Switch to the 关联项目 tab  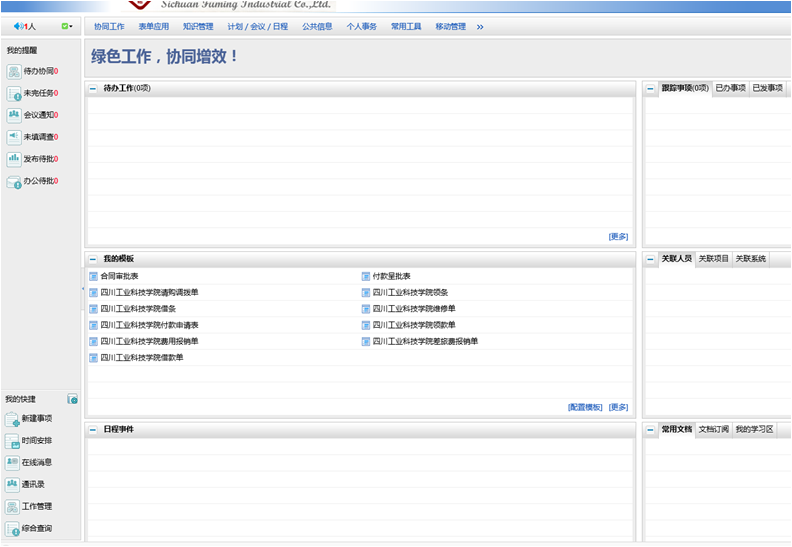click(713, 259)
